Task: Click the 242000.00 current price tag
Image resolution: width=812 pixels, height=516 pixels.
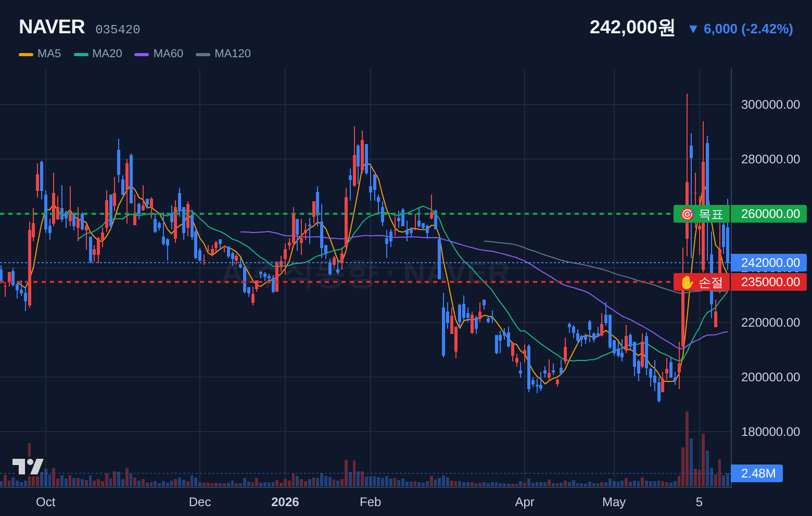Action: (769, 263)
